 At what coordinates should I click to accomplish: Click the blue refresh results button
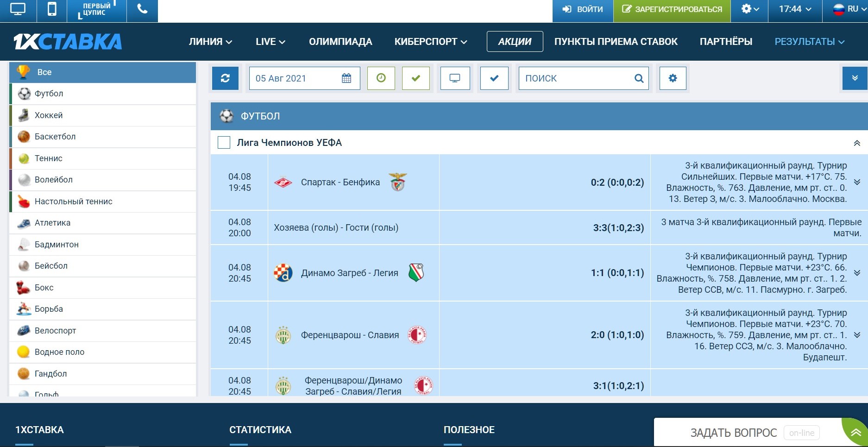click(x=225, y=78)
